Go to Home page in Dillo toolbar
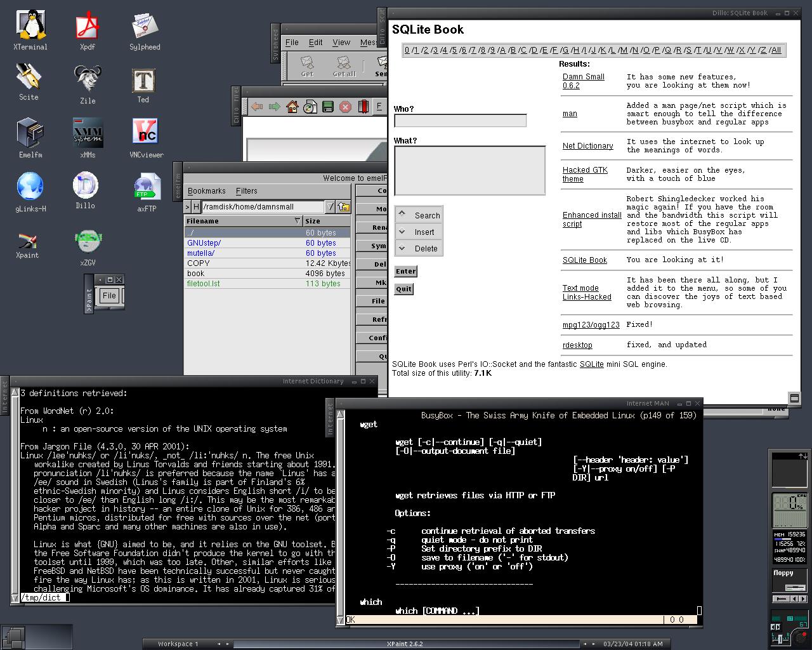Viewport: 812px width, 650px height. click(292, 107)
